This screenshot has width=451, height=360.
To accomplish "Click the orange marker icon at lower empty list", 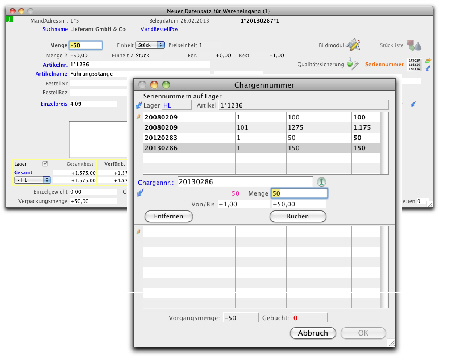I will coord(139,231).
